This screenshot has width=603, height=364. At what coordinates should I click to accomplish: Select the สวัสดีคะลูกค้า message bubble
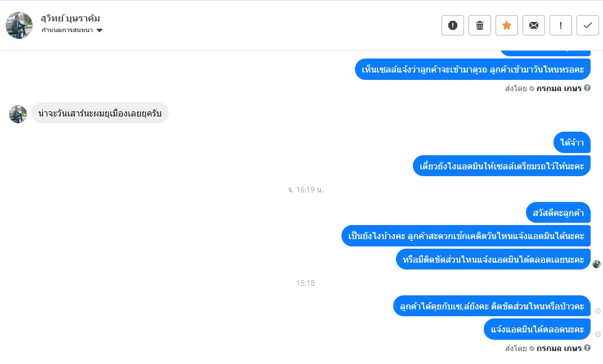click(558, 213)
